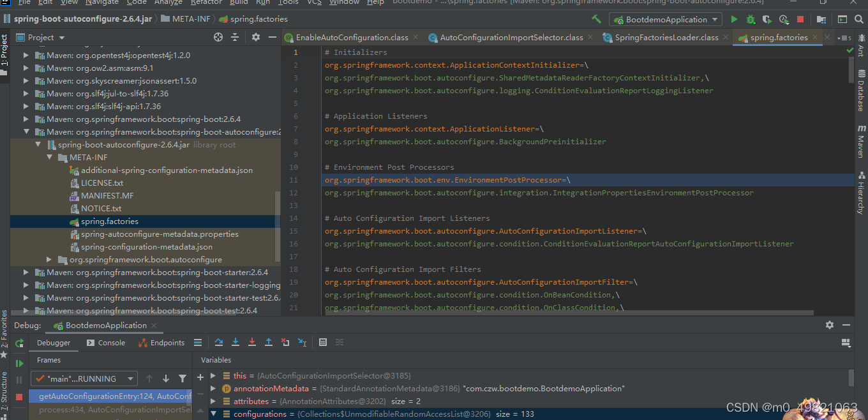Run with Coverage icon in top toolbar
Screen dimensions: 868x420
[767, 19]
